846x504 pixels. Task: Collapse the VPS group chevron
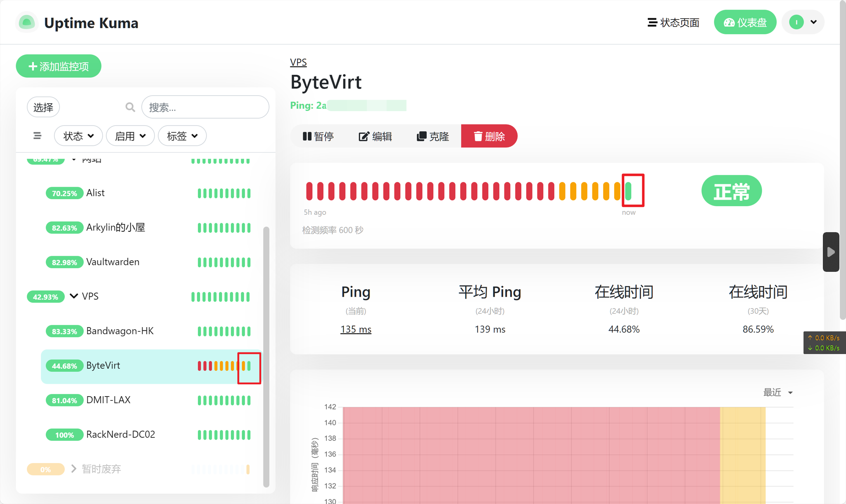[74, 296]
